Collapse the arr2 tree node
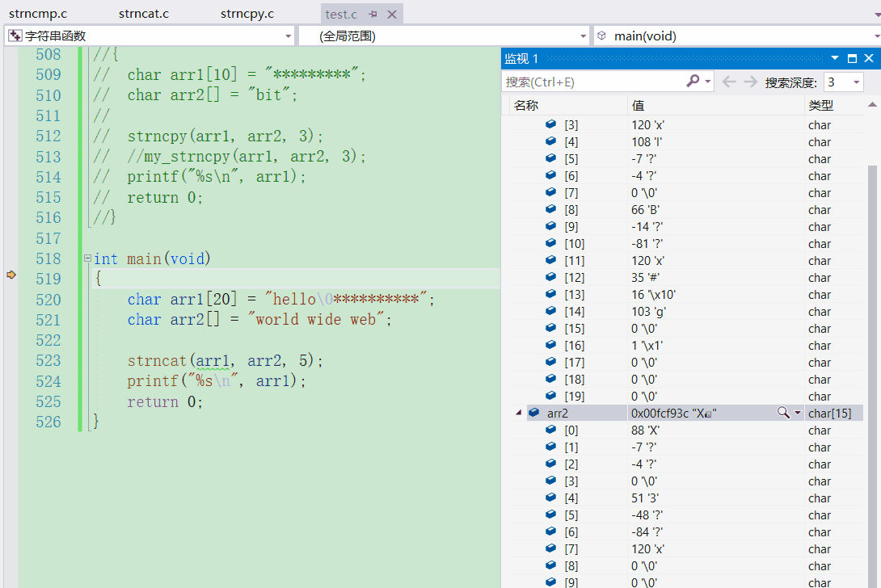Viewport: 881px width, 588px height. click(x=518, y=413)
